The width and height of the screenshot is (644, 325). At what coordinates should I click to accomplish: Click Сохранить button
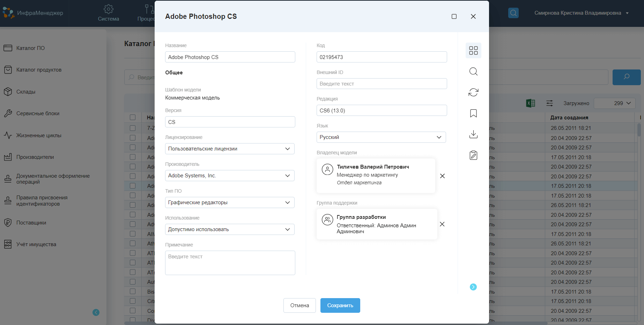(x=340, y=305)
